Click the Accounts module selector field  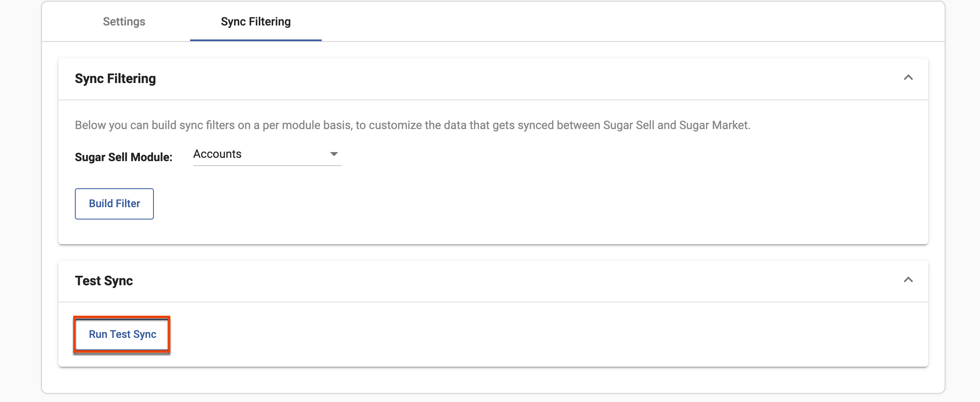(x=267, y=155)
